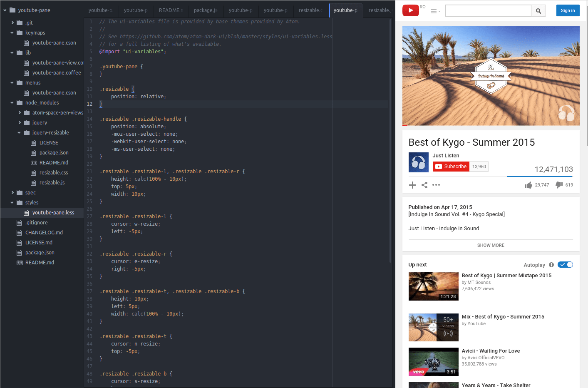Click the editor vertical scrollbar
Image resolution: width=588 pixels, height=388 pixels.
click(x=390, y=142)
